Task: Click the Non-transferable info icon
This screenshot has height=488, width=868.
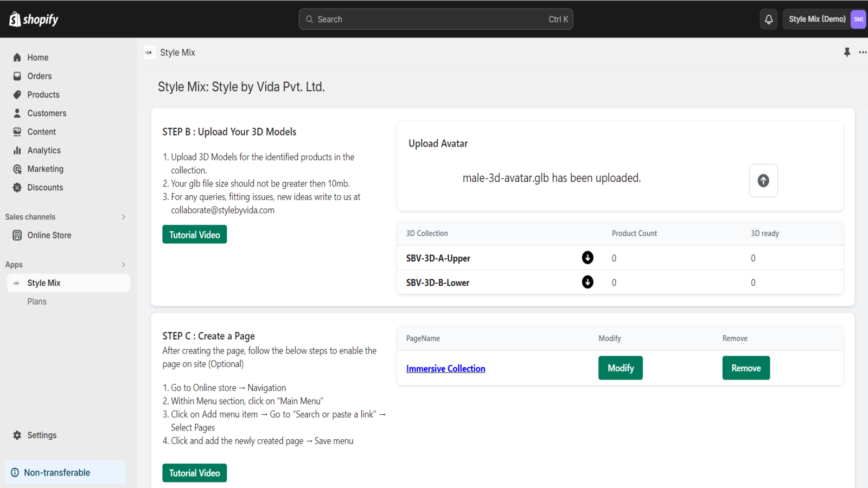Action: pyautogui.click(x=15, y=472)
